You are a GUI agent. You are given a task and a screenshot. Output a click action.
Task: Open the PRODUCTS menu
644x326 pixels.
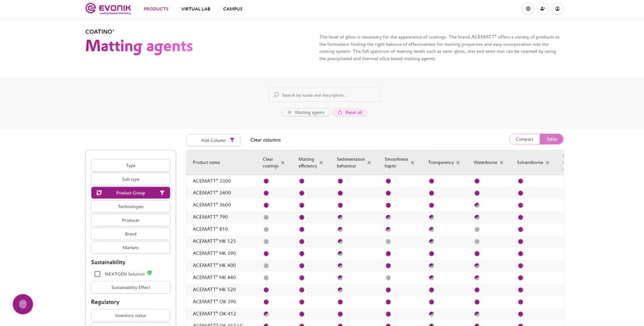tap(156, 9)
